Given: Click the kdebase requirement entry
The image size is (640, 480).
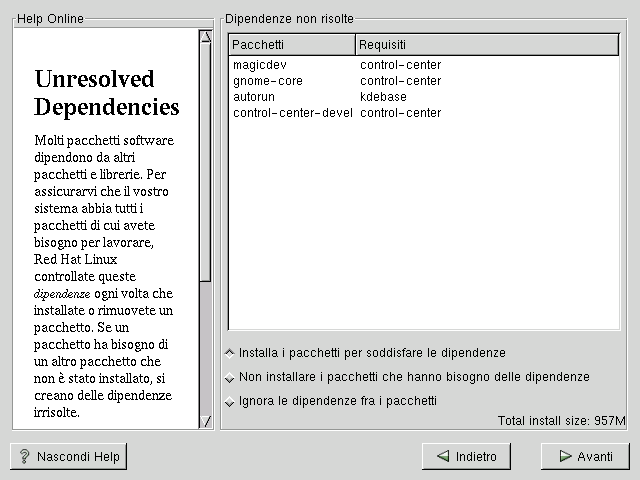Looking at the screenshot, I should pos(383,97).
